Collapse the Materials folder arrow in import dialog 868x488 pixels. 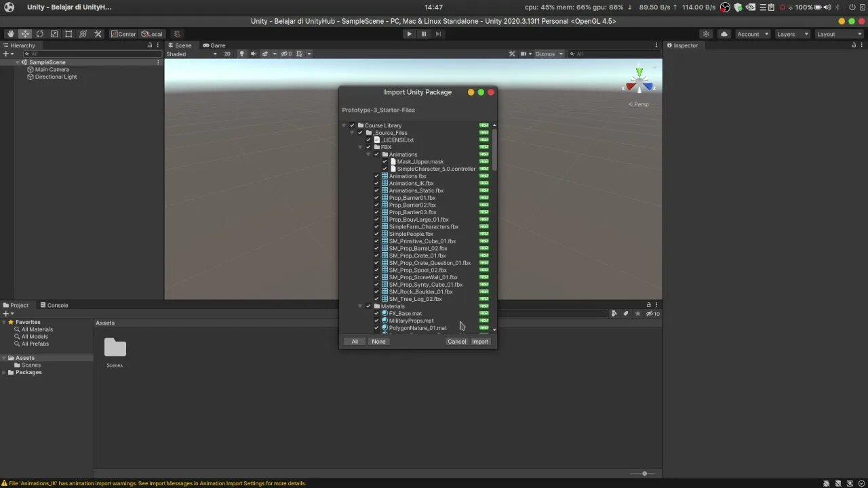coord(360,306)
